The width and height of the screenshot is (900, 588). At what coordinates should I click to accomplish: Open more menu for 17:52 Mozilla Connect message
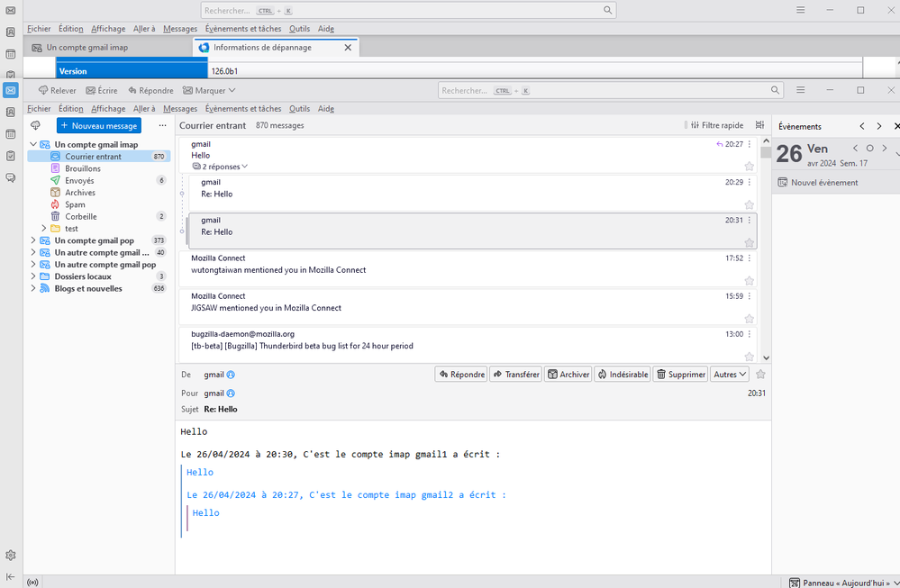point(749,258)
